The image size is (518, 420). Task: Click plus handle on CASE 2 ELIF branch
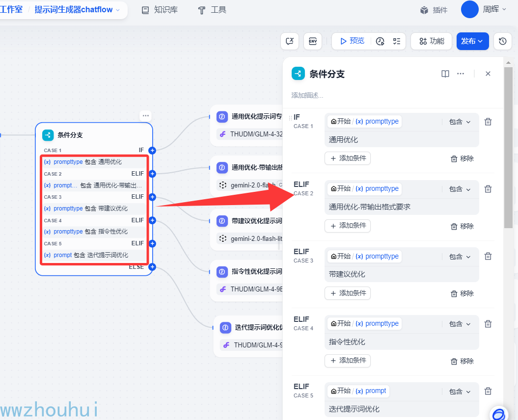click(152, 174)
